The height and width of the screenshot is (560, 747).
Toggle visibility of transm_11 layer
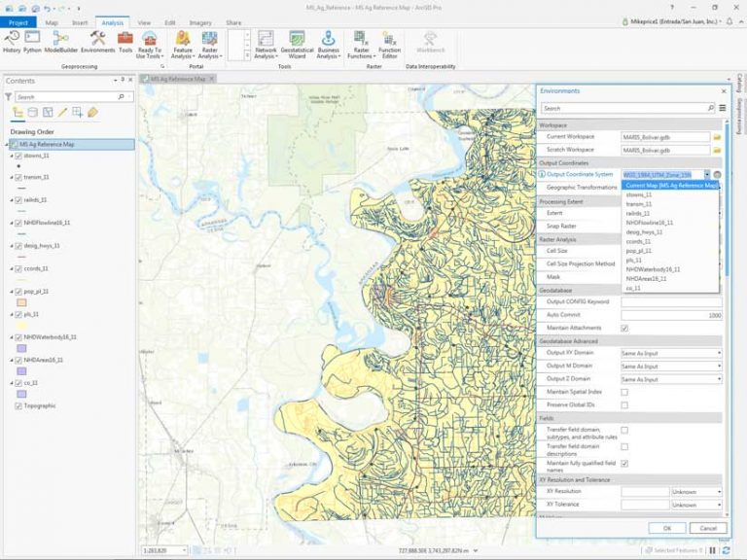pyautogui.click(x=18, y=177)
